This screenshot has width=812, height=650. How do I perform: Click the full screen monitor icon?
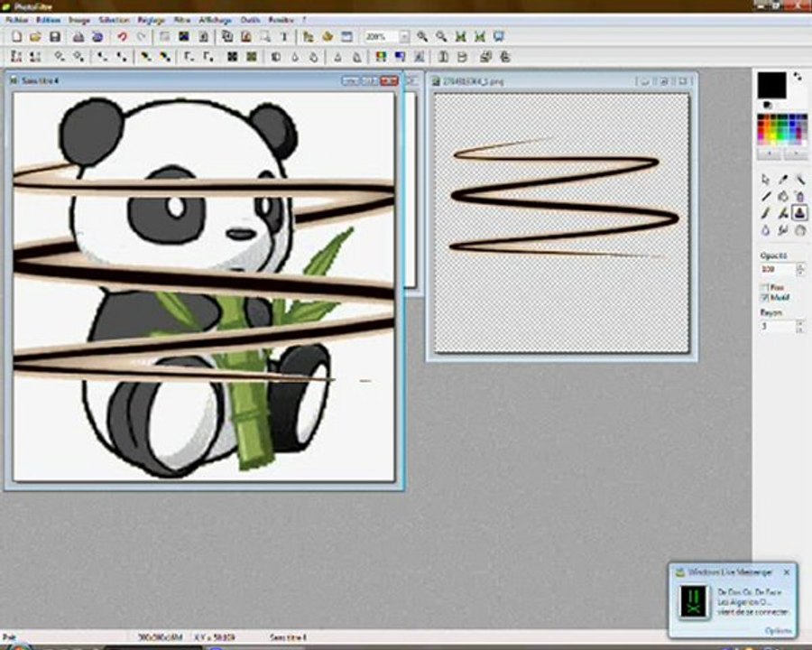pos(499,37)
